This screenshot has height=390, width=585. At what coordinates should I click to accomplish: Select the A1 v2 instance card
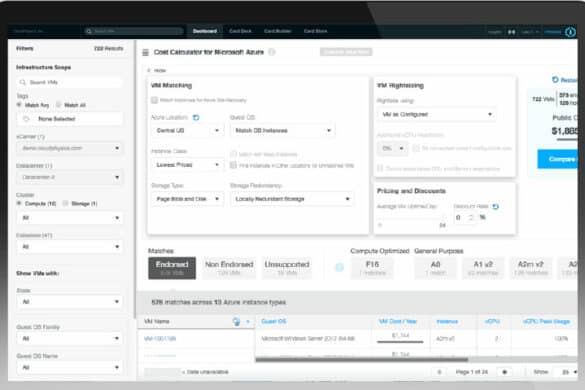[x=483, y=268]
